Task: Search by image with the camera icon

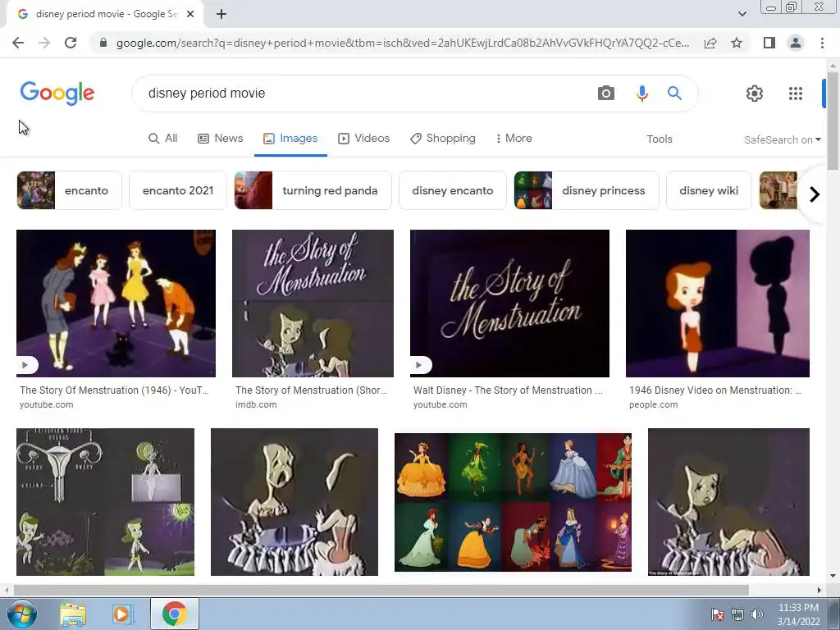Action: pyautogui.click(x=606, y=94)
